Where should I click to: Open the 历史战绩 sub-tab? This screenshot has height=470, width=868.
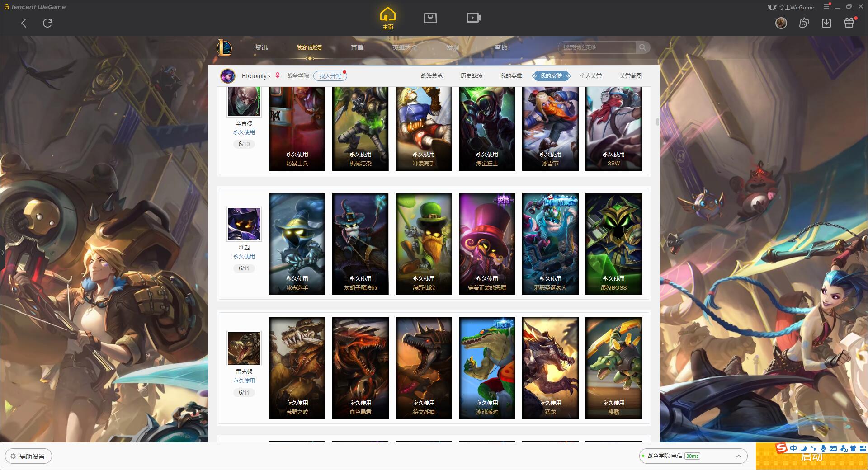point(472,76)
